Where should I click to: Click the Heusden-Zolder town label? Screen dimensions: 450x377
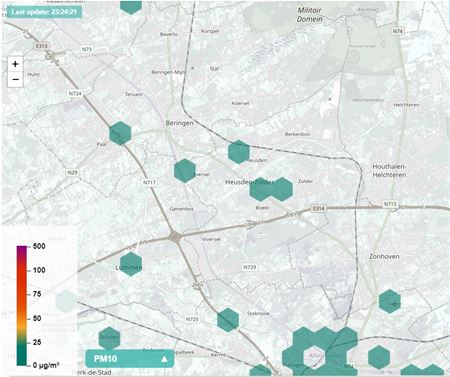(x=250, y=182)
